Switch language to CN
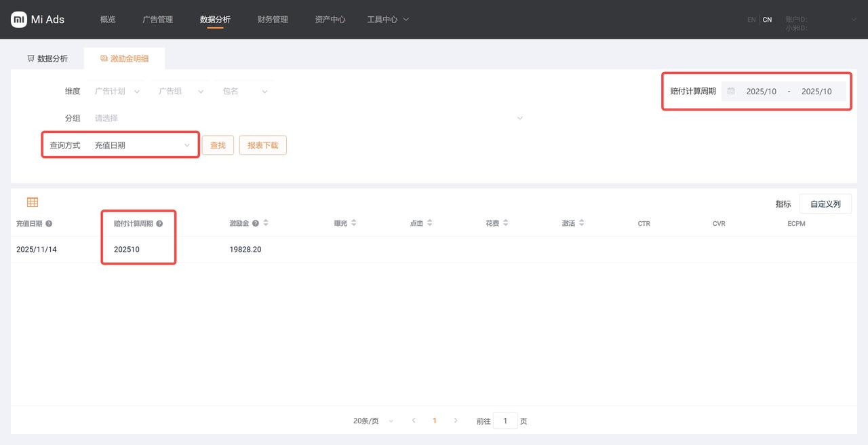 coord(767,20)
